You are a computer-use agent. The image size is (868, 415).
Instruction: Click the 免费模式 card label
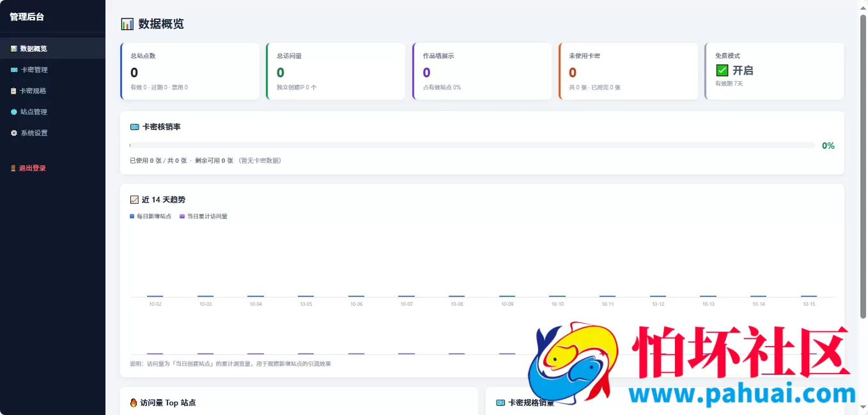point(728,56)
